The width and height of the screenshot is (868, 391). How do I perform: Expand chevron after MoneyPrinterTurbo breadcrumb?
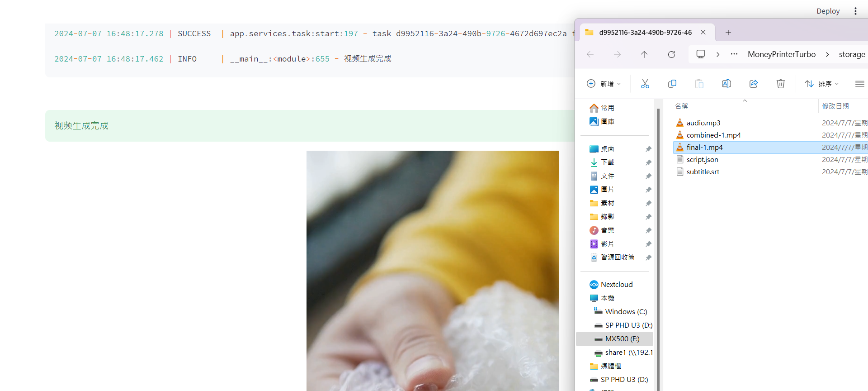[827, 54]
